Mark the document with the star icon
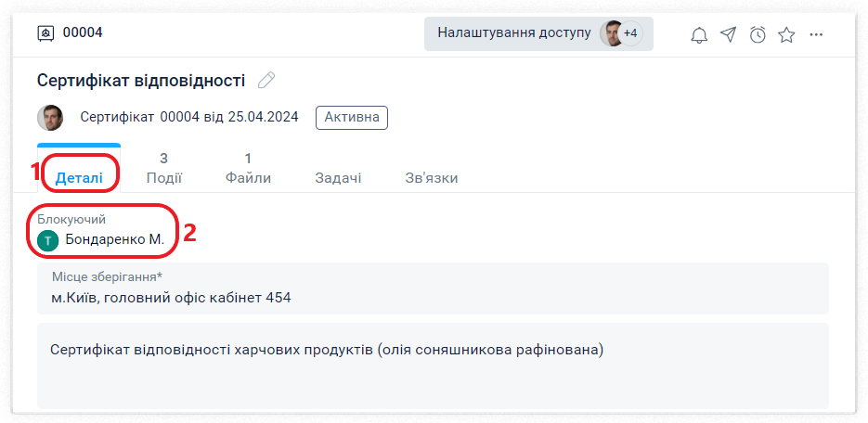The width and height of the screenshot is (868, 423). click(x=786, y=35)
